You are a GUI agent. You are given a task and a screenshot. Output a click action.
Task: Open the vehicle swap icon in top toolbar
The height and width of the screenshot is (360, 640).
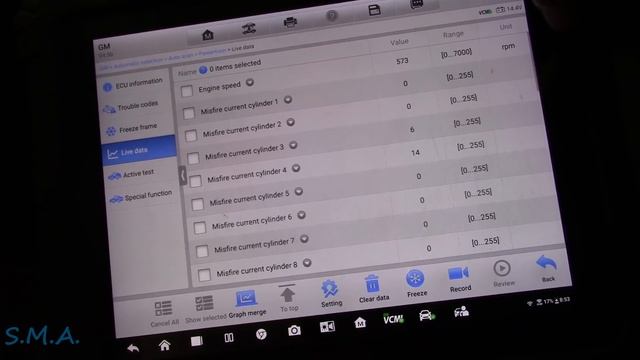click(x=249, y=29)
